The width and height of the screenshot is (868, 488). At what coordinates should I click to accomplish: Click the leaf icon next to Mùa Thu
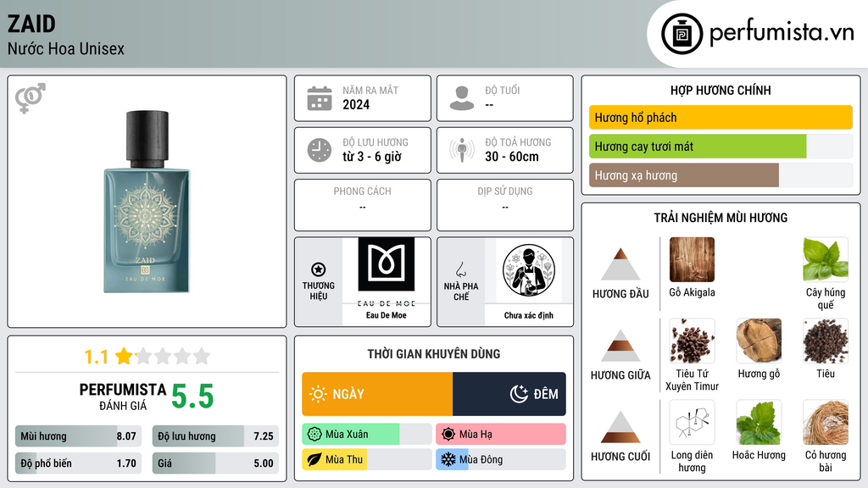point(314,460)
